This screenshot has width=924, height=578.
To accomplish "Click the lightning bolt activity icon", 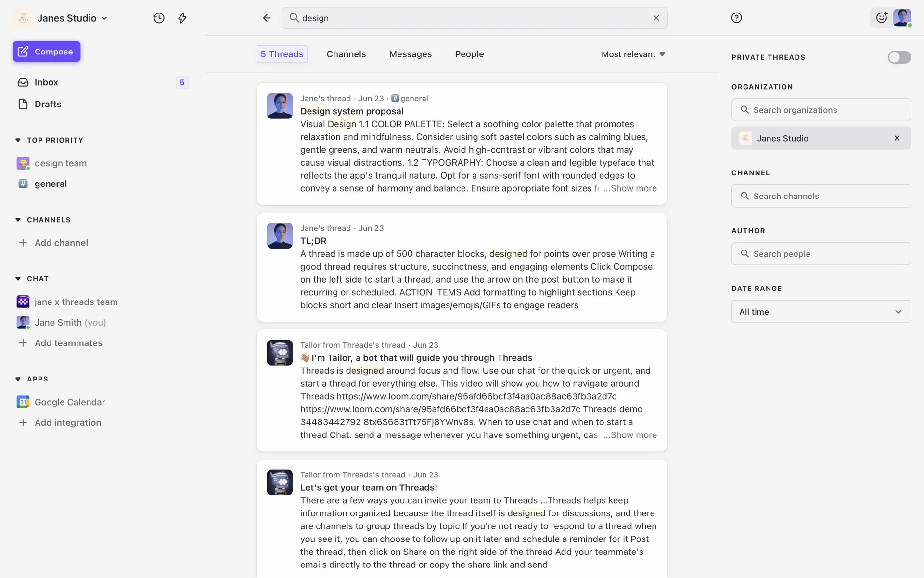I will pyautogui.click(x=182, y=18).
